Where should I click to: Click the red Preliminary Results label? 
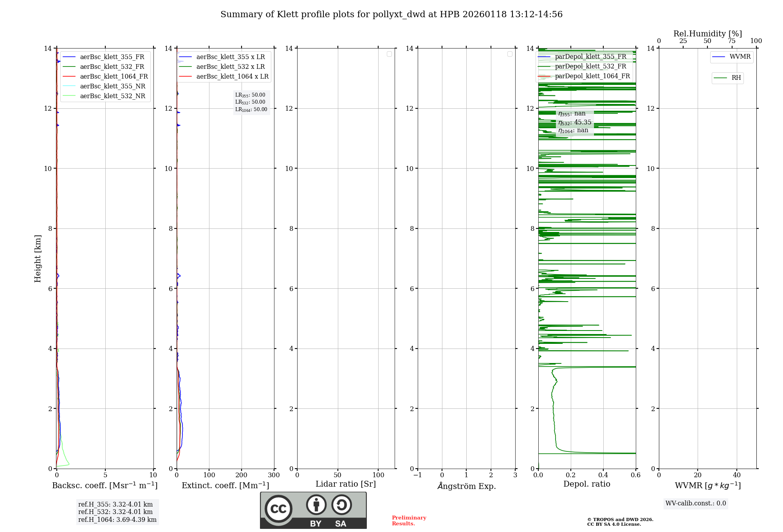point(409,521)
